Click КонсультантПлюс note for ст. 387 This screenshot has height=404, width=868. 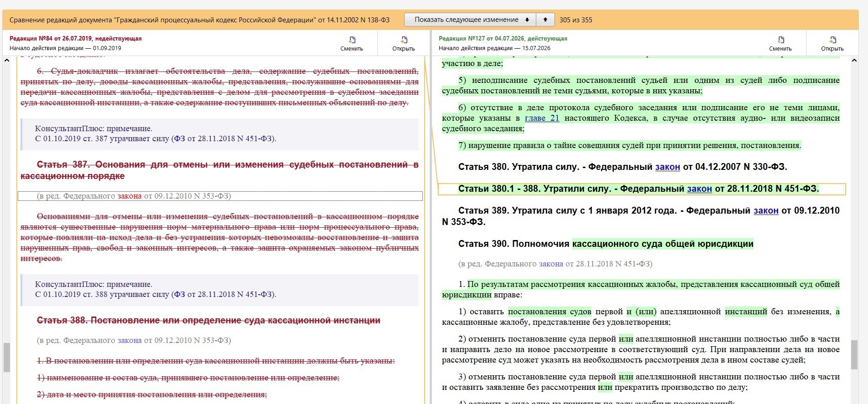coord(220,134)
